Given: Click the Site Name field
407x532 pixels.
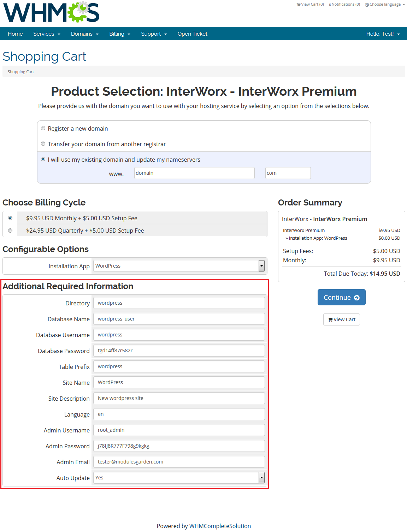Looking at the screenshot, I should point(179,382).
